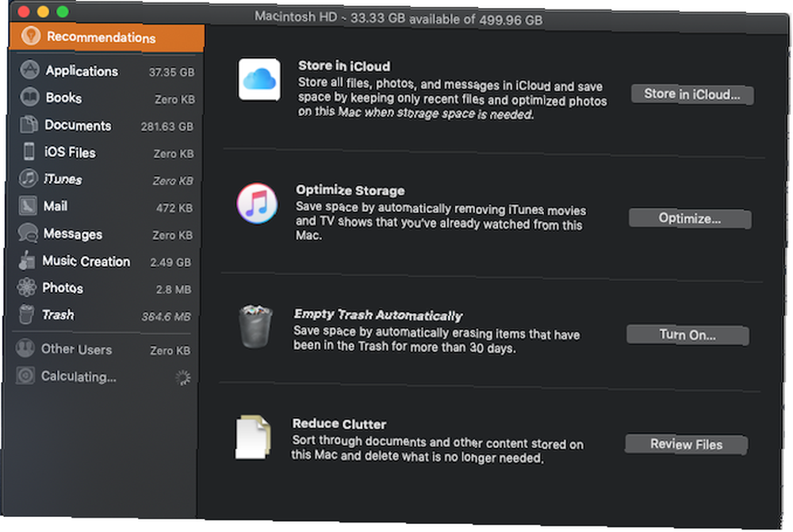Click the 2.49 GB Music Creation size
This screenshot has height=532, width=793.
pos(170,262)
